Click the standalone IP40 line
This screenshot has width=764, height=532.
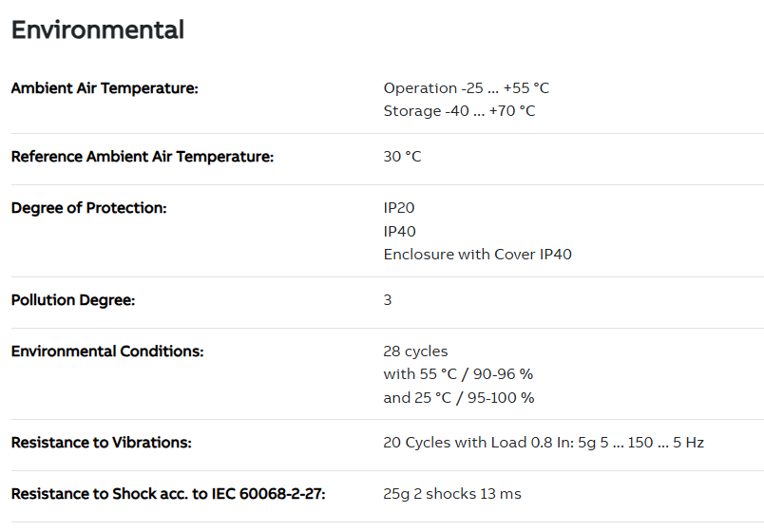click(x=399, y=231)
